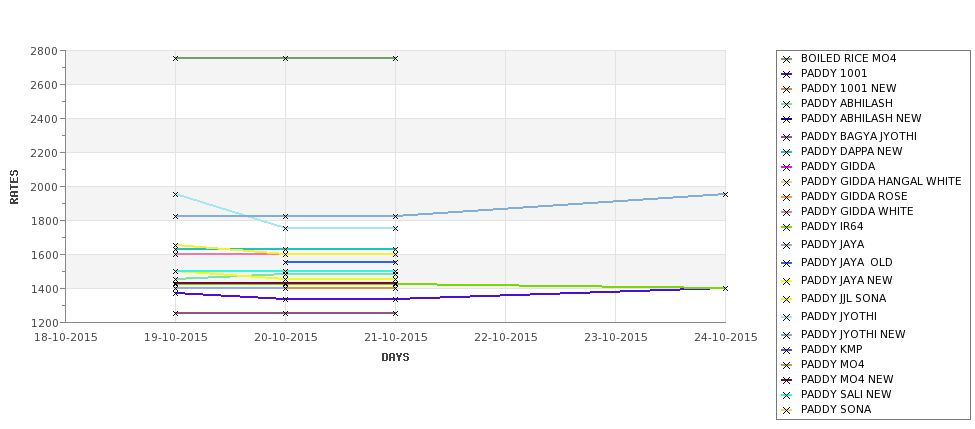Click the PADDY SONA legend marker
The height and width of the screenshot is (429, 975).
(x=787, y=410)
